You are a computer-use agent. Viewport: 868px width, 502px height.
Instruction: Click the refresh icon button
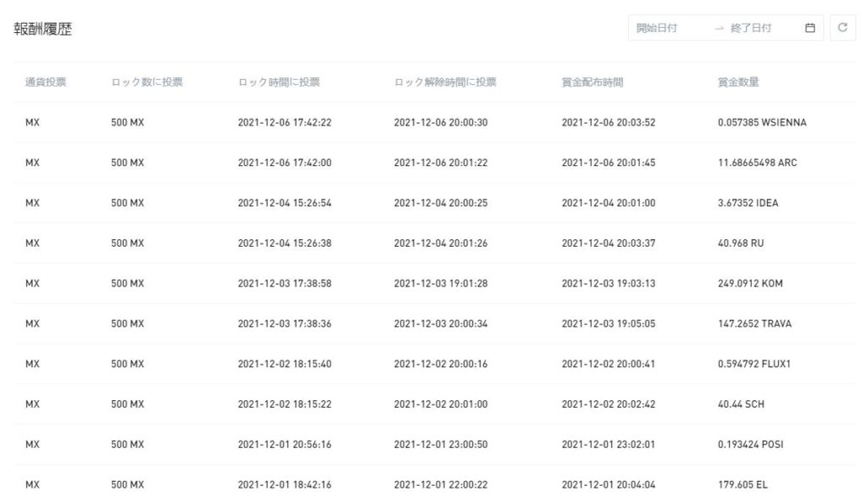click(x=843, y=28)
